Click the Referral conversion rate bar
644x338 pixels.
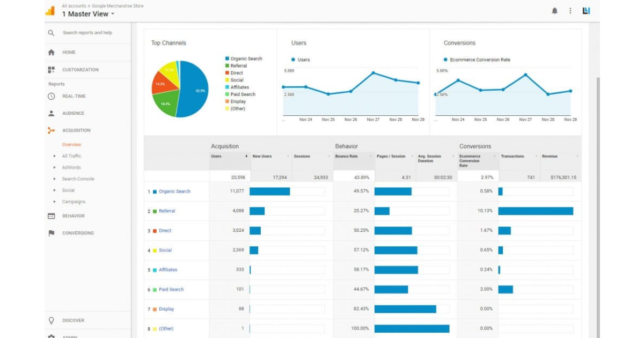click(536, 211)
